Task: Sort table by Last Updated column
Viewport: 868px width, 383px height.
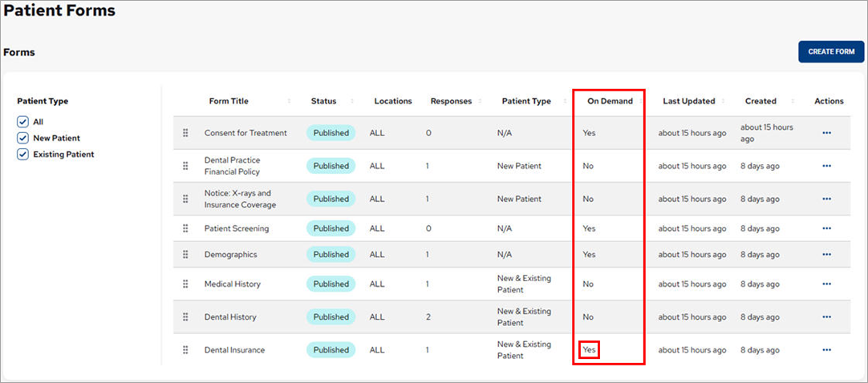Action: (x=688, y=102)
